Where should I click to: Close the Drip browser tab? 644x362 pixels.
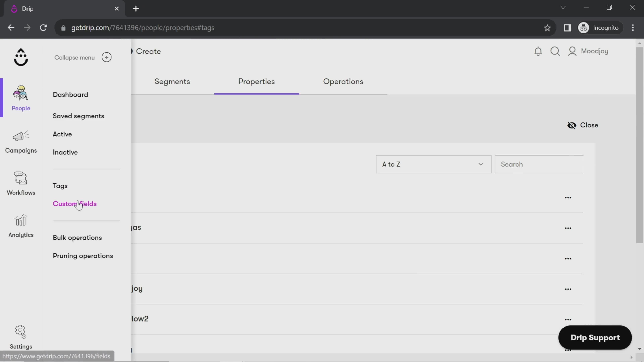pyautogui.click(x=117, y=9)
